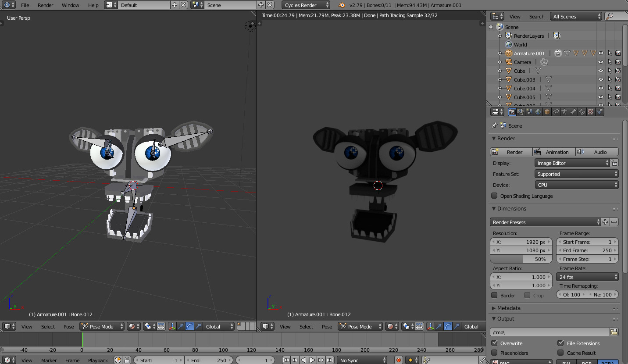Open the Texture properties checkerboard icon
Viewport: 628px width, 364px height.
[591, 112]
